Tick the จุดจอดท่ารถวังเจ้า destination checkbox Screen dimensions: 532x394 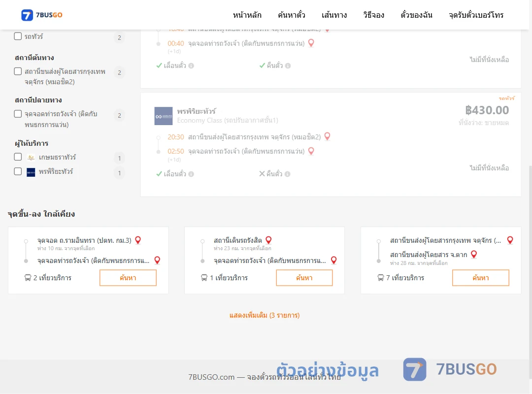tap(18, 114)
